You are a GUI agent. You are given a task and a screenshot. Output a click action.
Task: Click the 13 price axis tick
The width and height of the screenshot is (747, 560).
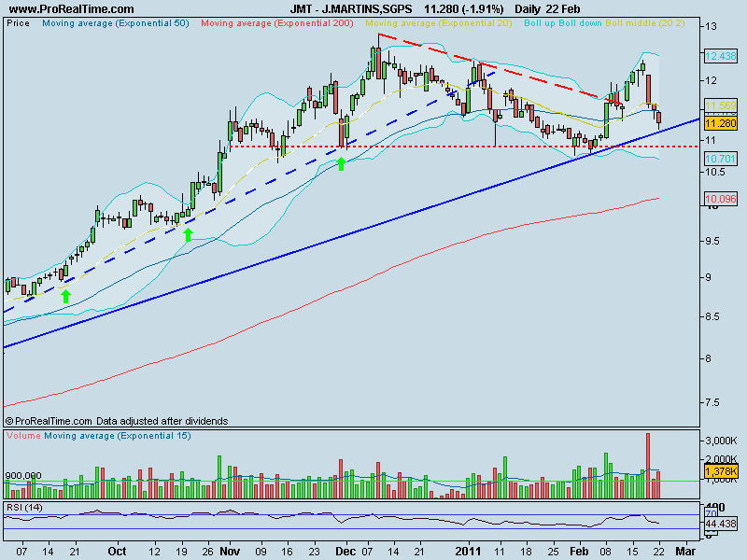coord(711,26)
